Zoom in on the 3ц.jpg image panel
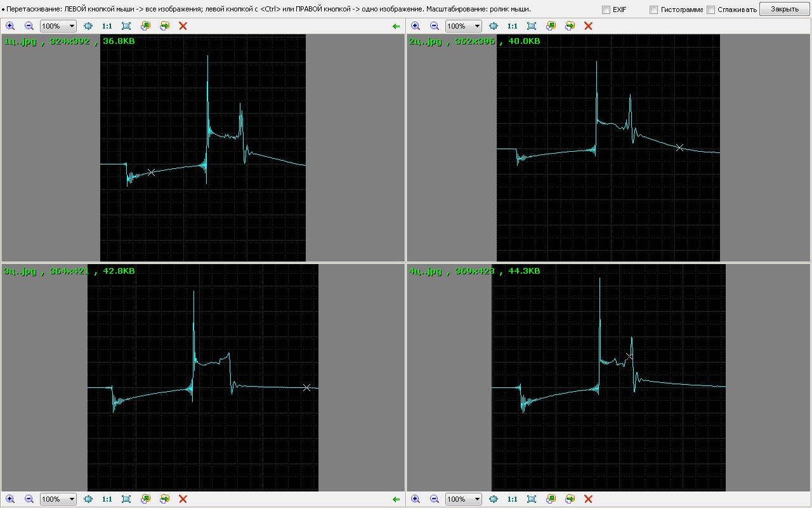Viewport: 812px width, 508px height. 10,499
